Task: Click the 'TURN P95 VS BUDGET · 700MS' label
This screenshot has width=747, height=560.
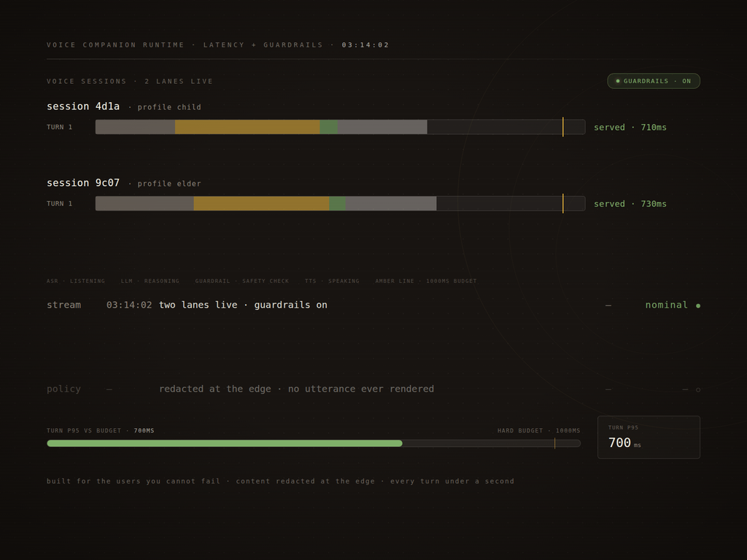Action: [x=101, y=430]
